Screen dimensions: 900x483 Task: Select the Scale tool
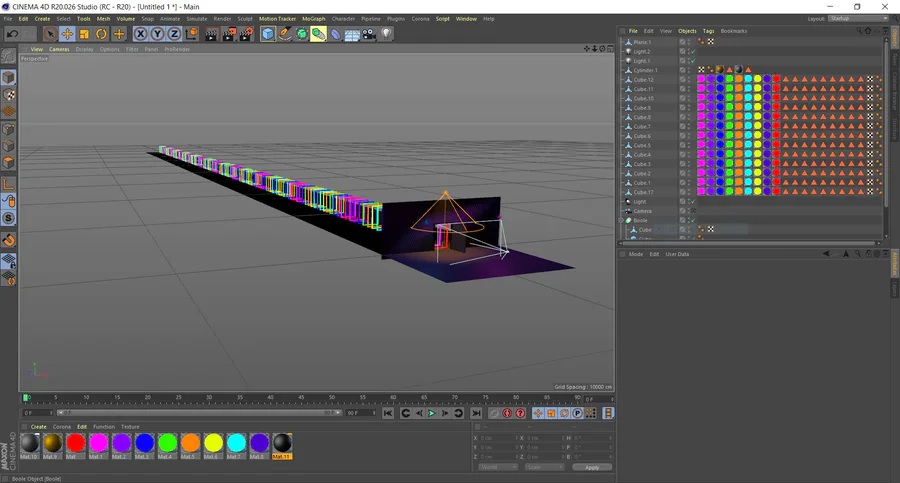84,34
